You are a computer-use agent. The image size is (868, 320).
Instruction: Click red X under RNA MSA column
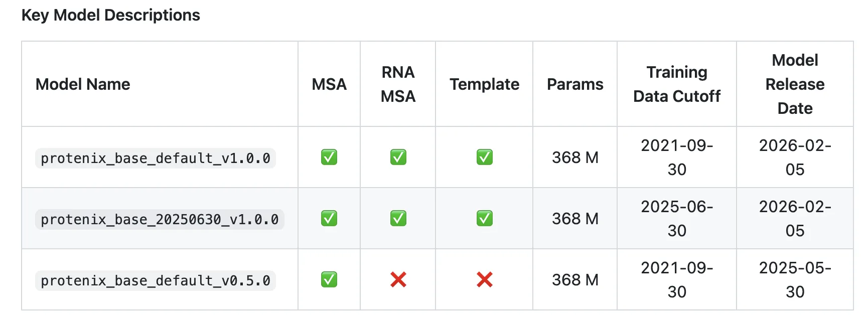398,280
